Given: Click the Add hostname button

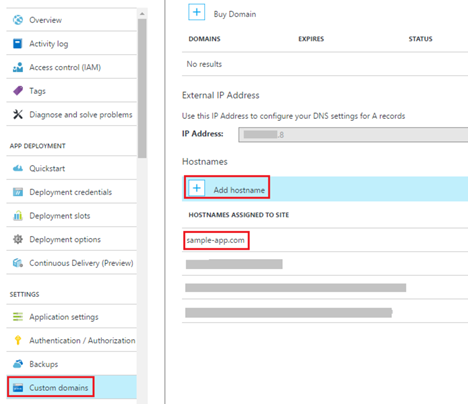Looking at the screenshot, I should tap(227, 188).
